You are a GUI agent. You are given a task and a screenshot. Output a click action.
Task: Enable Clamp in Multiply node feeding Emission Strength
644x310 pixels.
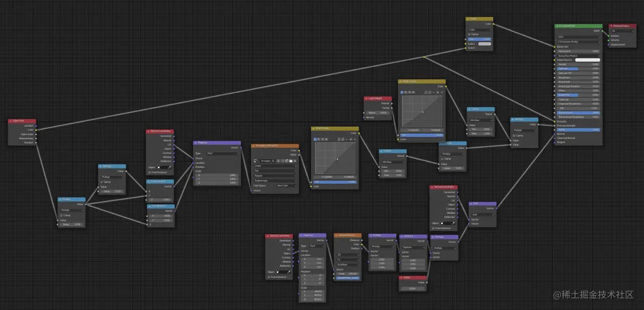514,136
